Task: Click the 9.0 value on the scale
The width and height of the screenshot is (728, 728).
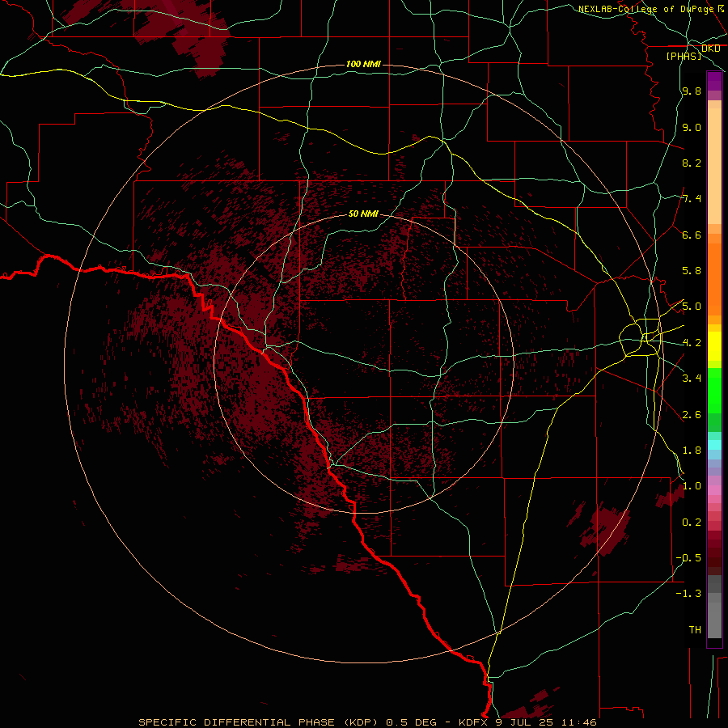Action: coord(692,127)
